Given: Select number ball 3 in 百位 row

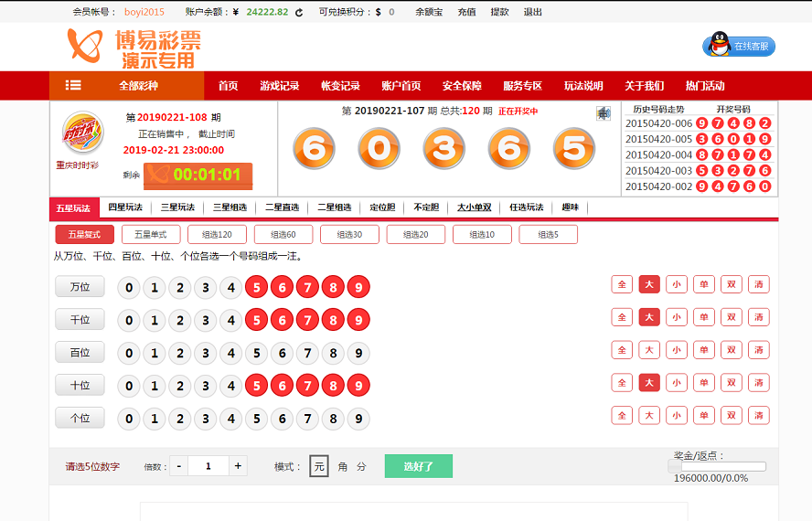Looking at the screenshot, I should click(x=206, y=353).
